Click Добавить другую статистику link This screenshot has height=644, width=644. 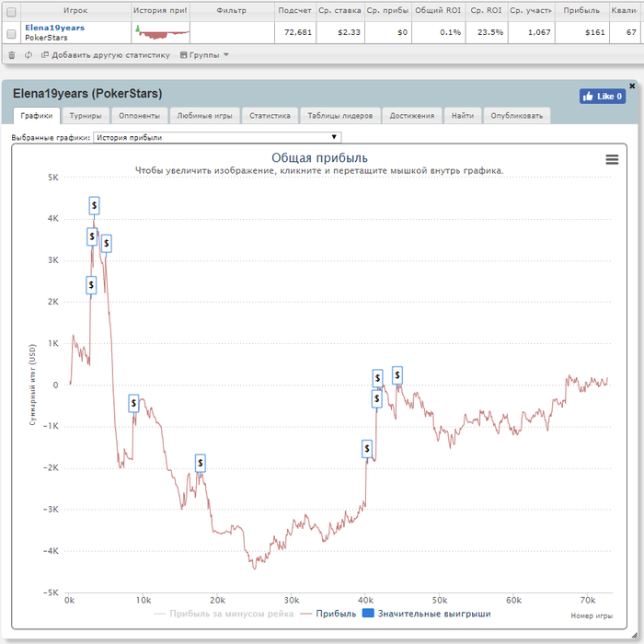tap(110, 55)
